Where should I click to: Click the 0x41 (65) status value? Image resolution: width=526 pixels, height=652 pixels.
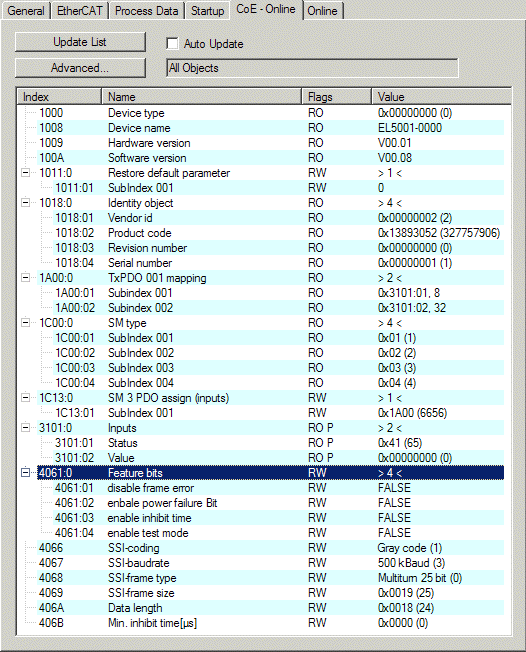pos(400,442)
